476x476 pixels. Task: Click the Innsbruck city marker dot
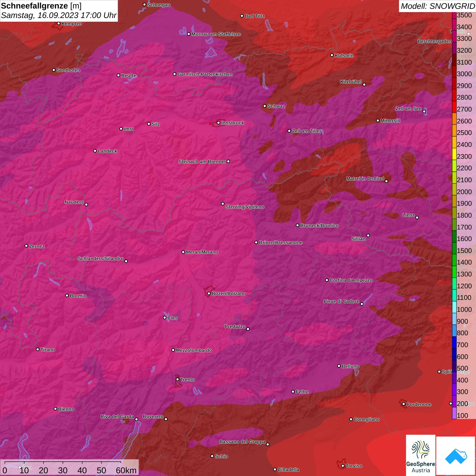[x=218, y=123]
